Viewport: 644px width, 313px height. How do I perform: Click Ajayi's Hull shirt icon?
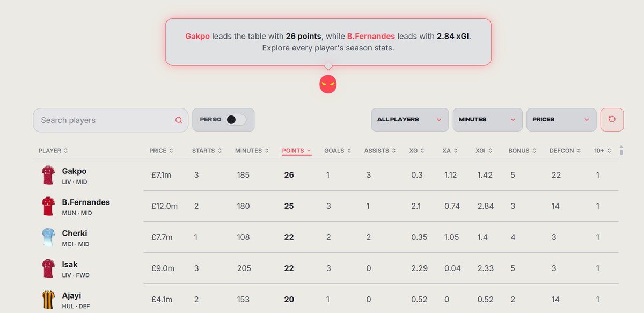pos(48,300)
